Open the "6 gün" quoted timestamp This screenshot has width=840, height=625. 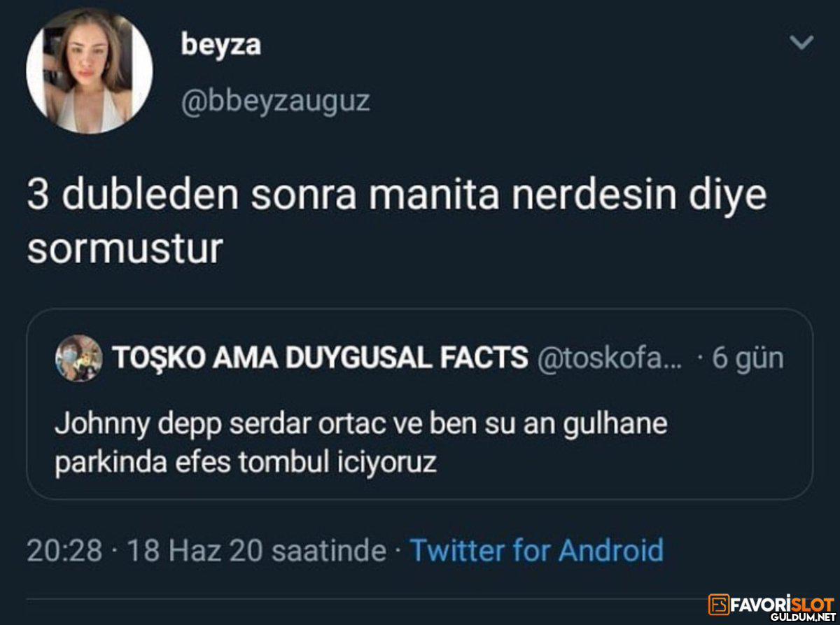click(x=748, y=358)
